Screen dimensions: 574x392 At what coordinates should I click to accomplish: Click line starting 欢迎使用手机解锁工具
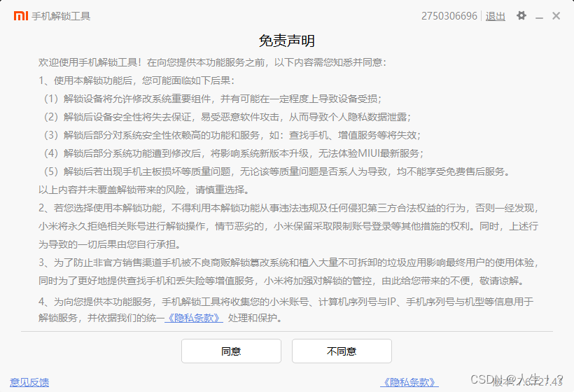click(212, 62)
